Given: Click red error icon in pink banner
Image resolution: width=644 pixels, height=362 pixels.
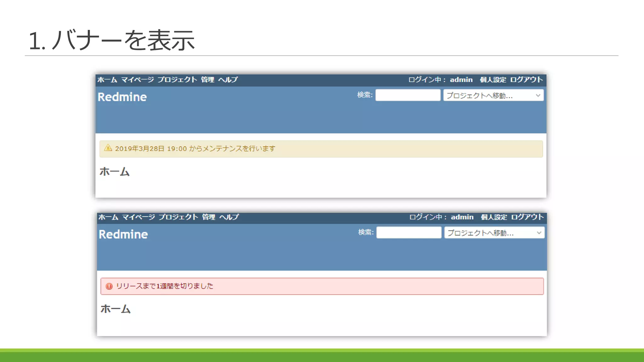Looking at the screenshot, I should click(x=109, y=286).
